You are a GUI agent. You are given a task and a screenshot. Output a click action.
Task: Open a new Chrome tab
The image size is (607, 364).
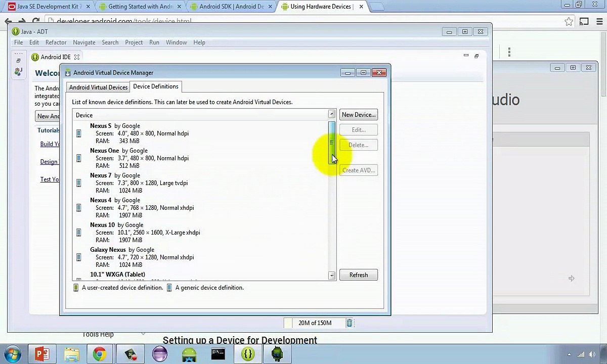(377, 7)
